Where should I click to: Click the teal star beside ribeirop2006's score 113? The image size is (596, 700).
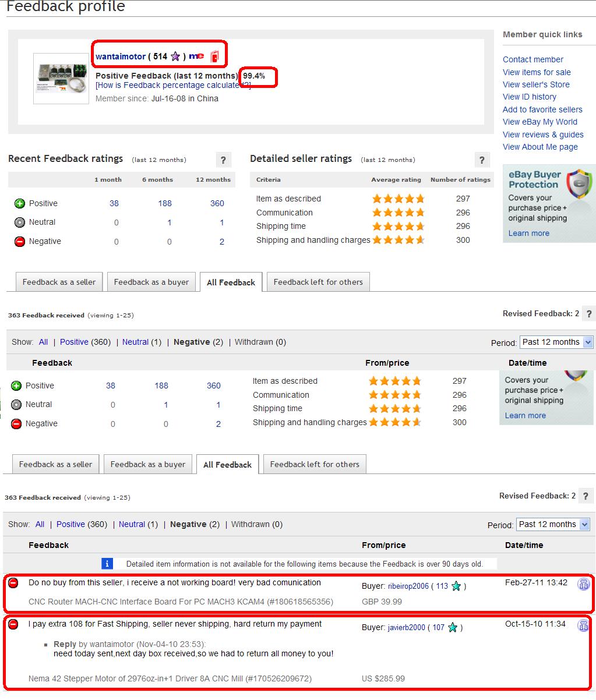(456, 586)
